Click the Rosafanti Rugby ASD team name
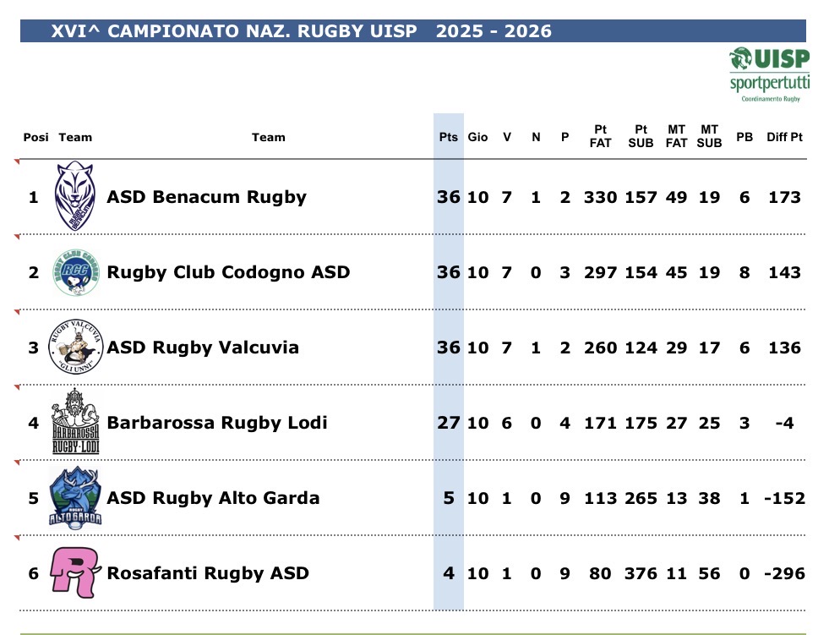The height and width of the screenshot is (635, 840). click(x=208, y=572)
